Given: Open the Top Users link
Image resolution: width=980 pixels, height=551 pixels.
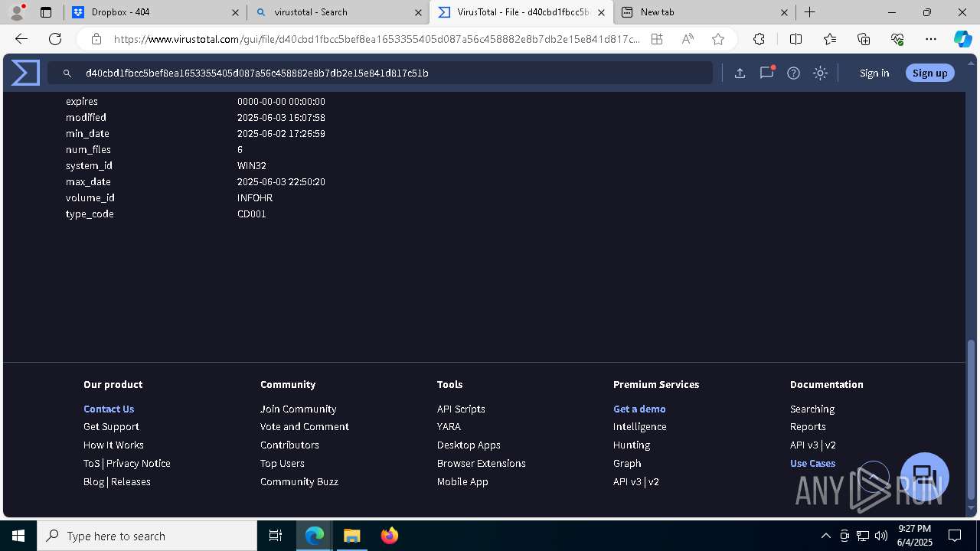Looking at the screenshot, I should click(x=283, y=464).
